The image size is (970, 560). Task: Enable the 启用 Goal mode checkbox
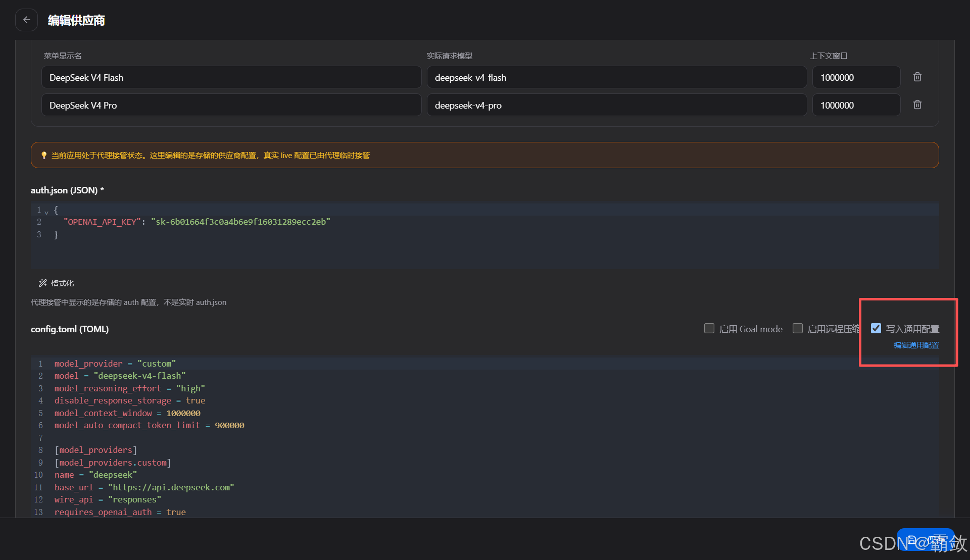709,329
